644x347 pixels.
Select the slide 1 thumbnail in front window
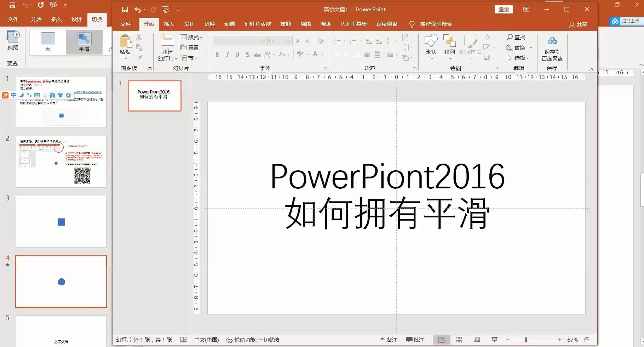pos(154,96)
